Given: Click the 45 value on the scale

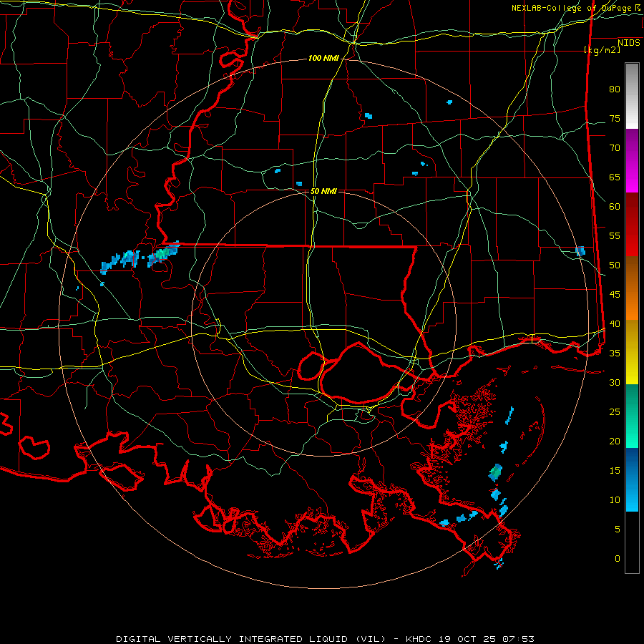Looking at the screenshot, I should [615, 295].
